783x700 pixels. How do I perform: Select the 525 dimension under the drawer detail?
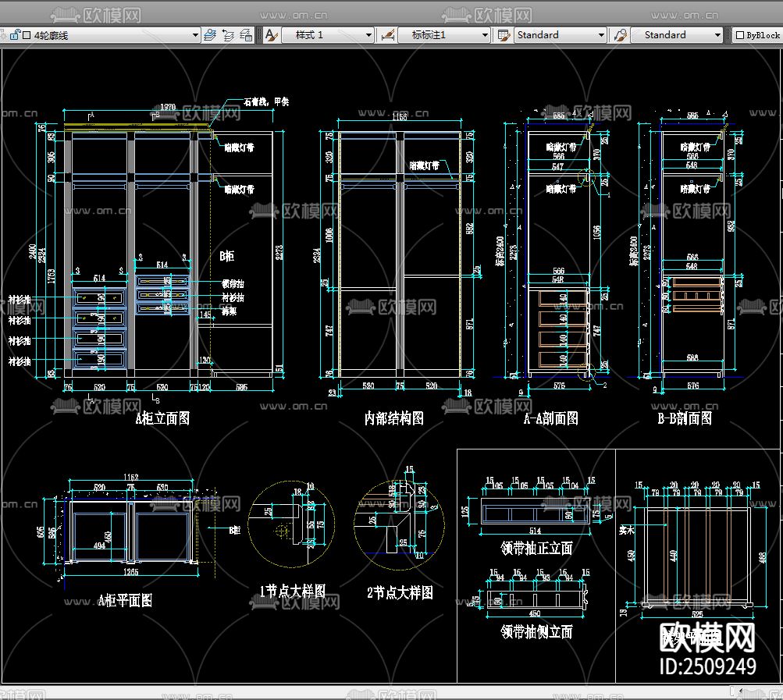coord(697,614)
